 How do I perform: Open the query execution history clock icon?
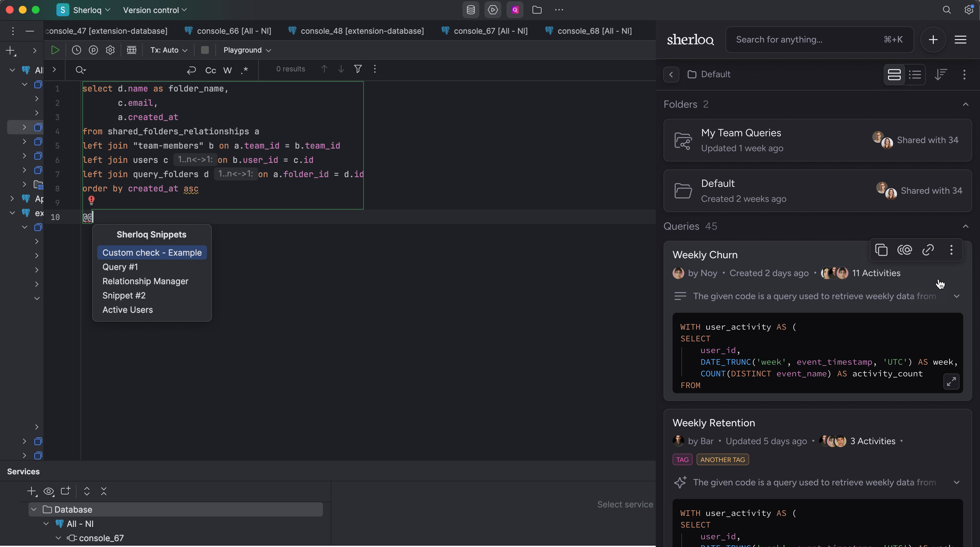(76, 50)
